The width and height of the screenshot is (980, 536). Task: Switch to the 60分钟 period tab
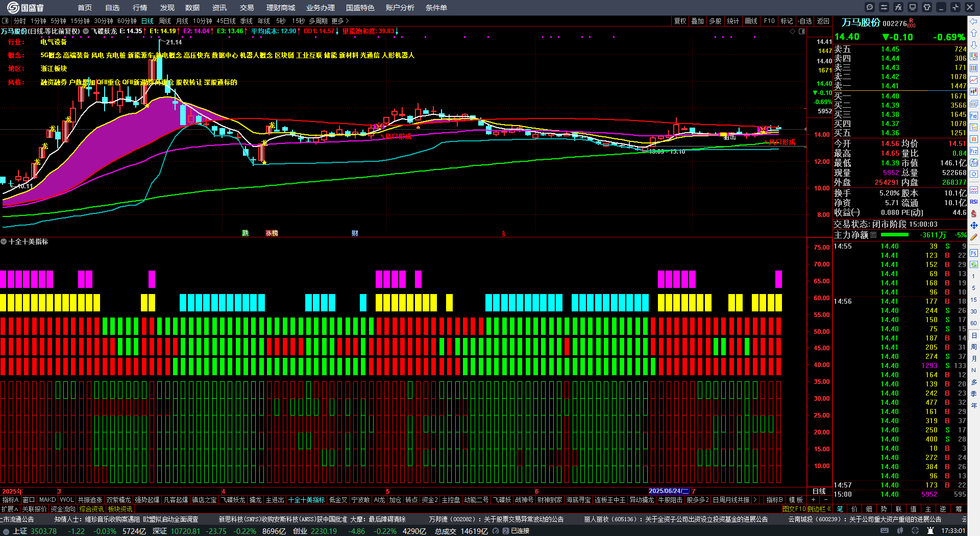point(127,21)
